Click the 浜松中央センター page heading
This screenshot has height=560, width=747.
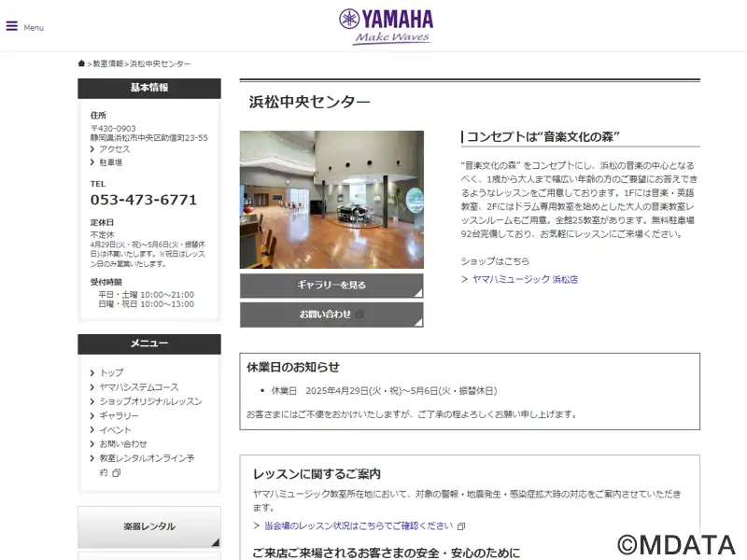coord(310,102)
